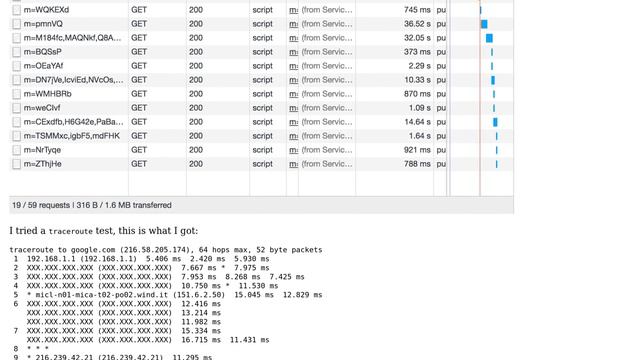The width and height of the screenshot is (640, 360).
Task: Click the 10.33 s time value
Action: tap(417, 80)
